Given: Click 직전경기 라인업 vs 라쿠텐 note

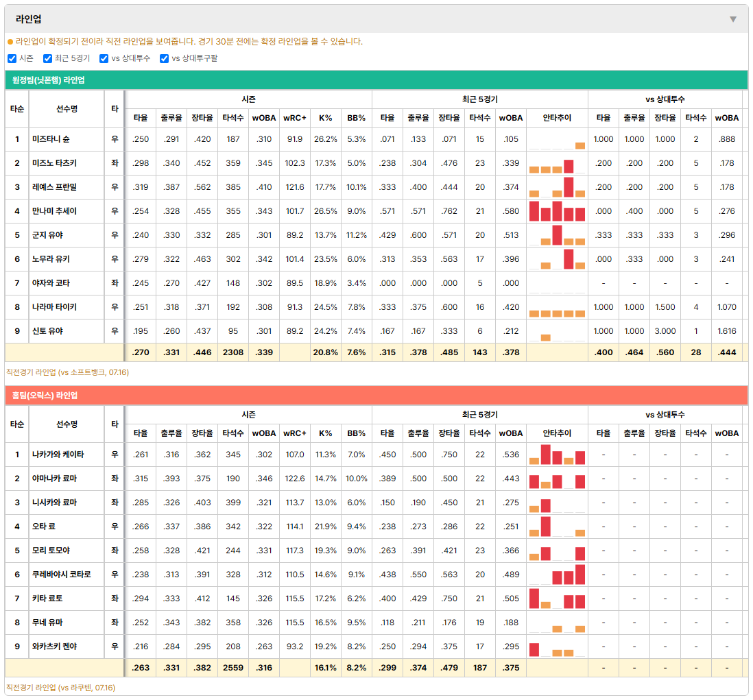Looking at the screenshot, I should coord(60,688).
